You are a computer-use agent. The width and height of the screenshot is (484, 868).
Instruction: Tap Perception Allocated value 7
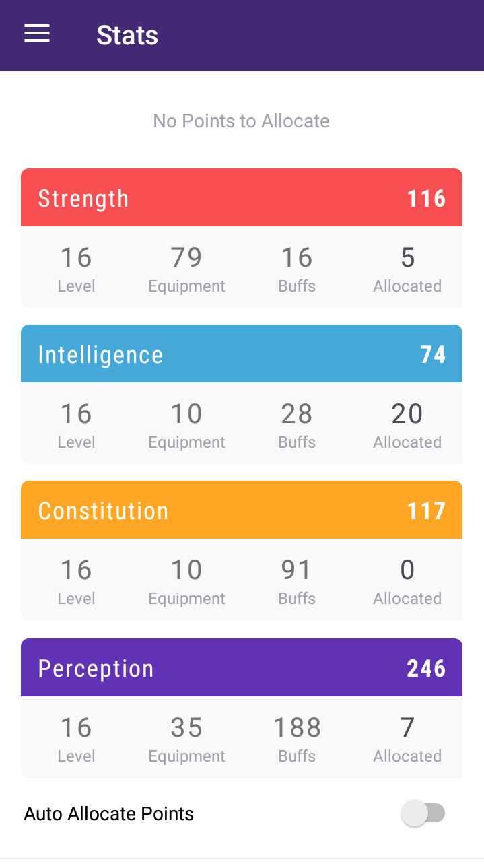point(407,727)
